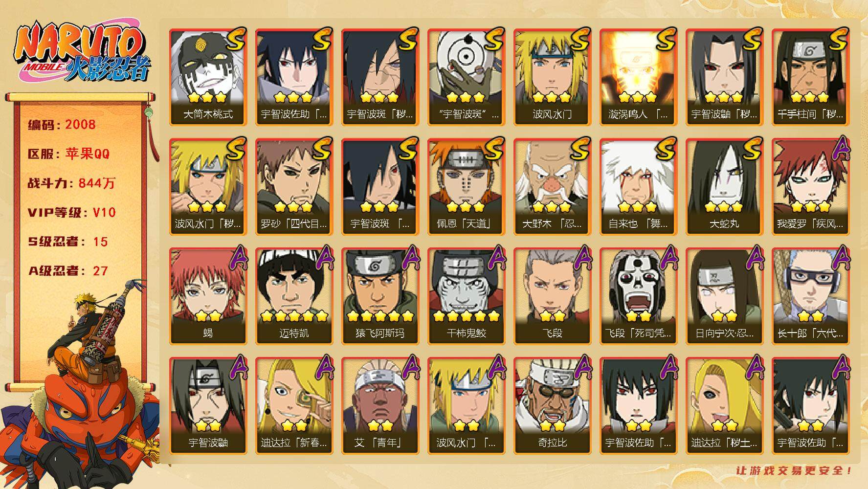Open the 大野木 elderly ninja card
The width and height of the screenshot is (868, 489).
(552, 187)
